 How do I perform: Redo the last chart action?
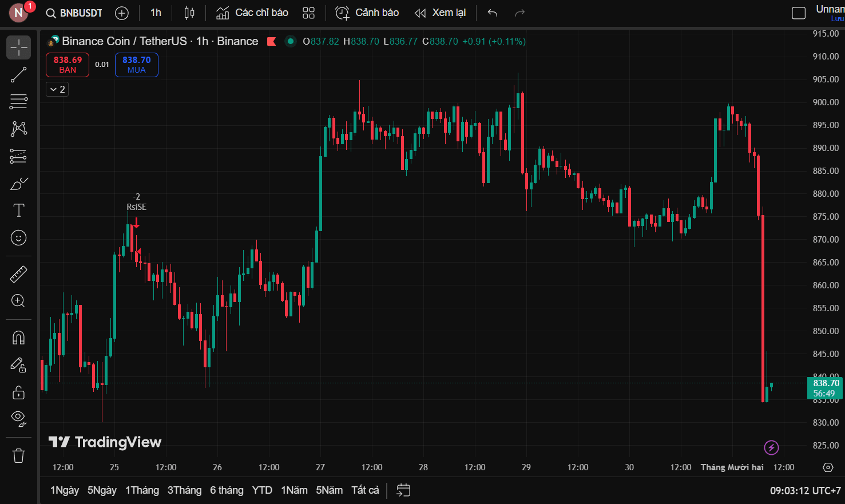[x=520, y=13]
